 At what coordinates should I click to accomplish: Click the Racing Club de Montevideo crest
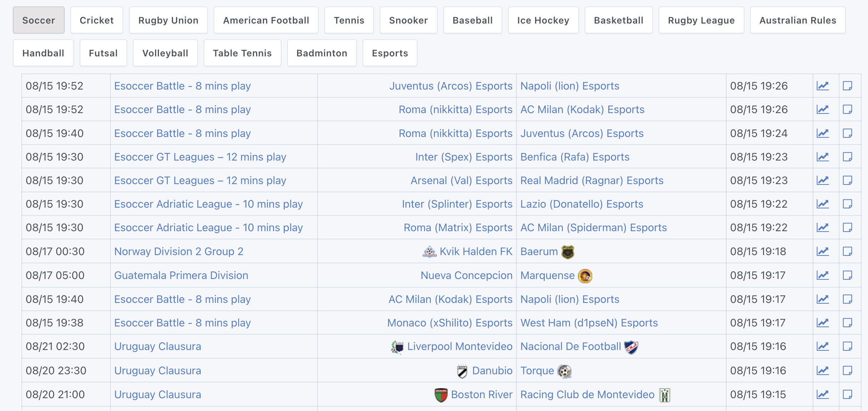tap(664, 395)
